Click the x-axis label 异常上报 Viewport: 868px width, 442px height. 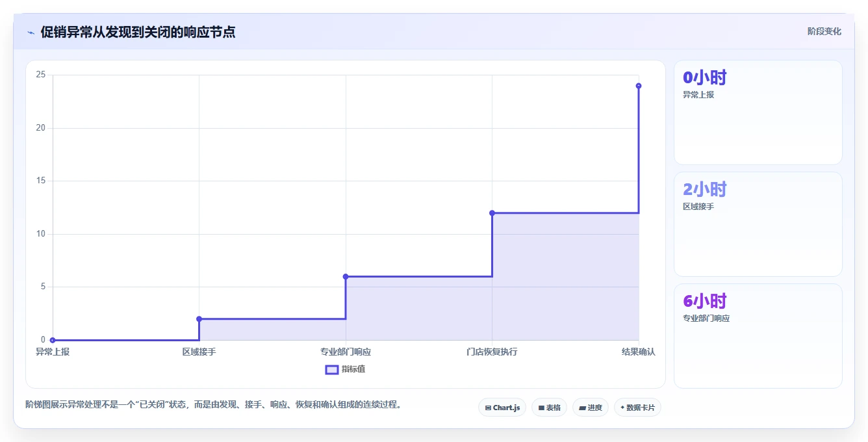click(53, 352)
